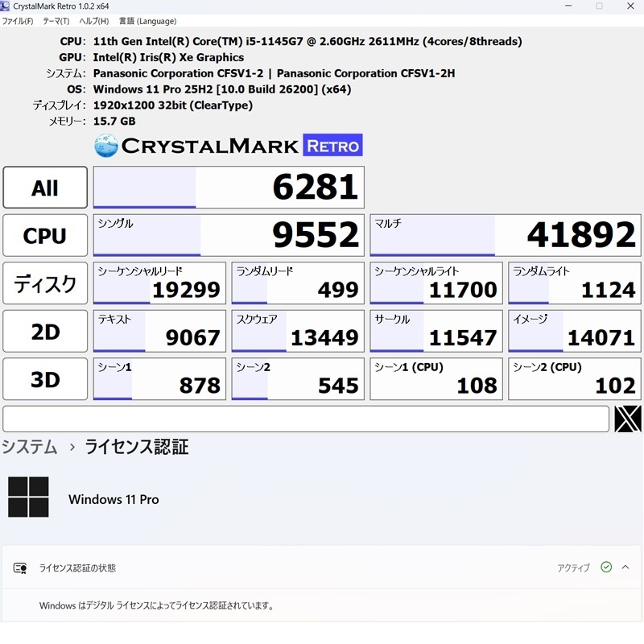The height and width of the screenshot is (644, 644).
Task: Start the 3D benchmark button
Action: 45,379
